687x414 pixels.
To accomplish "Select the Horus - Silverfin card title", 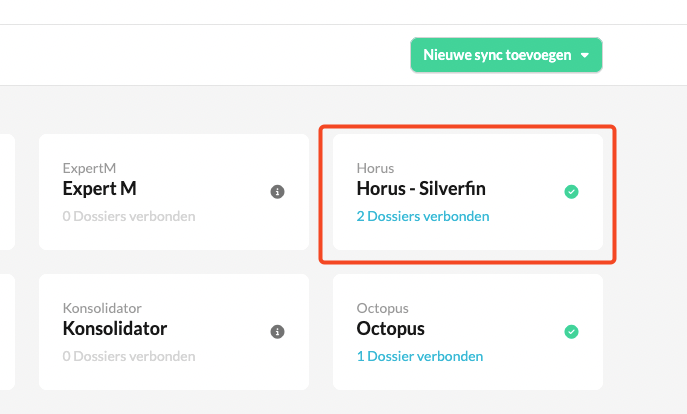I will point(421,189).
